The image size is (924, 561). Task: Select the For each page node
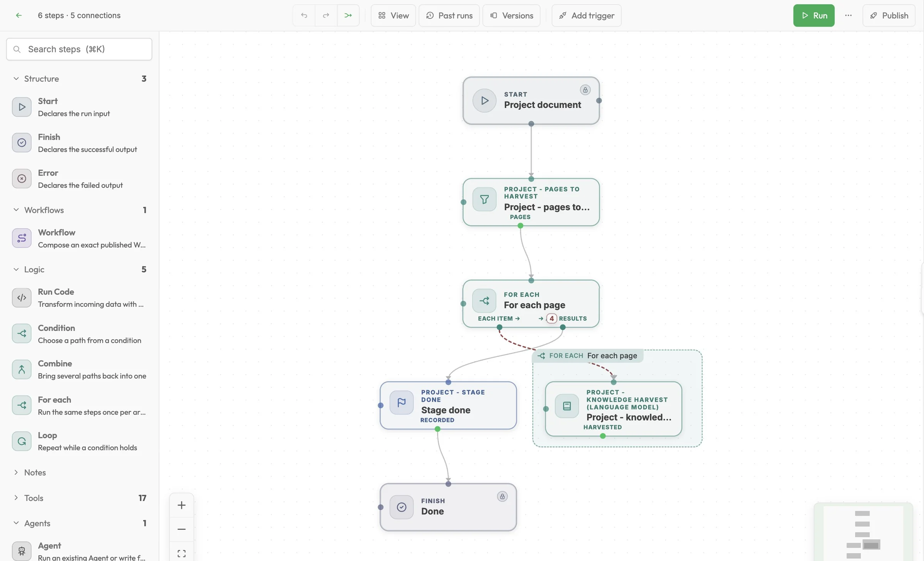point(531,304)
